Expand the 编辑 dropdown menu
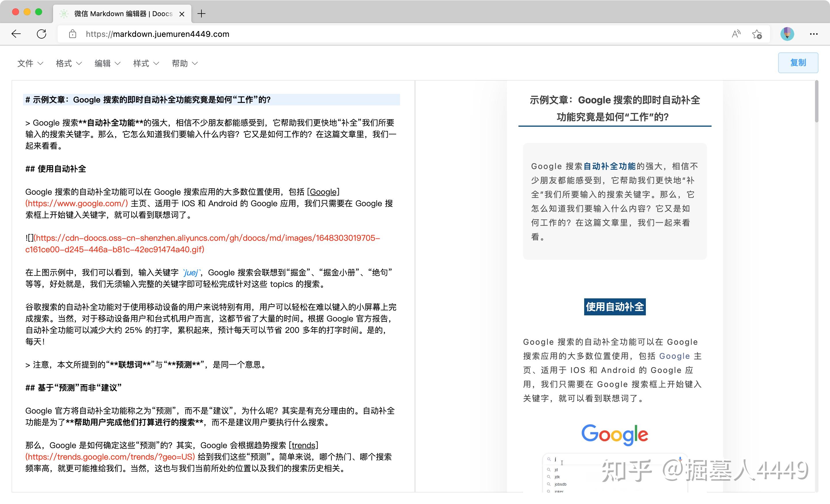The width and height of the screenshot is (830, 504). pos(107,63)
